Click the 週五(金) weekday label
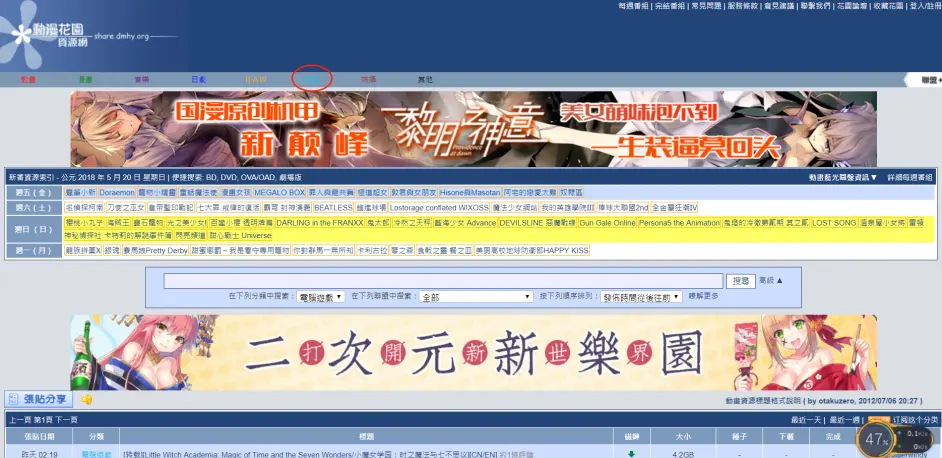Screen dimensions: 942x458 point(33,192)
